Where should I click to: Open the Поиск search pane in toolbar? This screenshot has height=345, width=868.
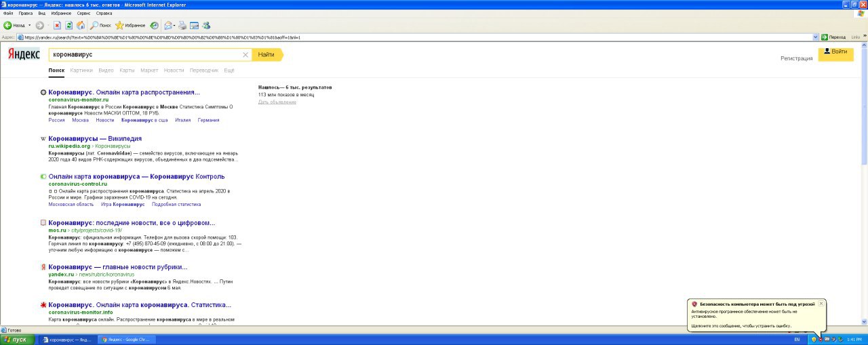[100, 25]
